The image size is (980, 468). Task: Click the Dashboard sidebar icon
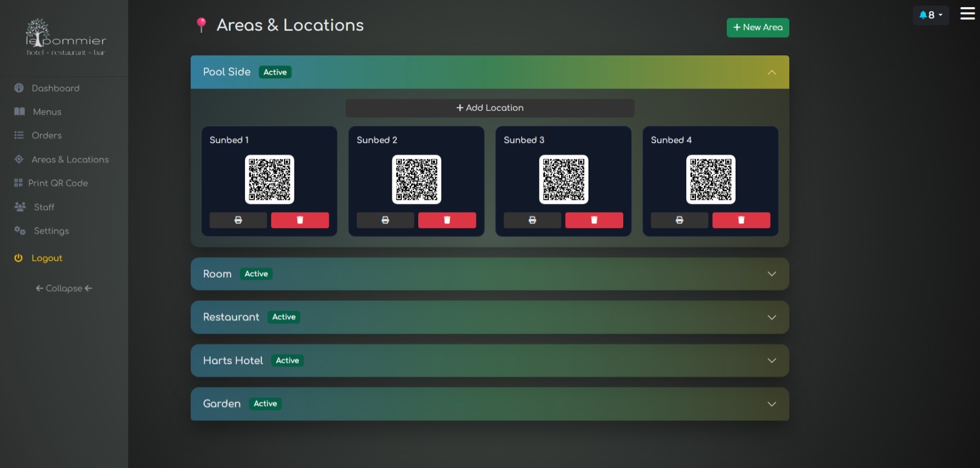point(19,88)
